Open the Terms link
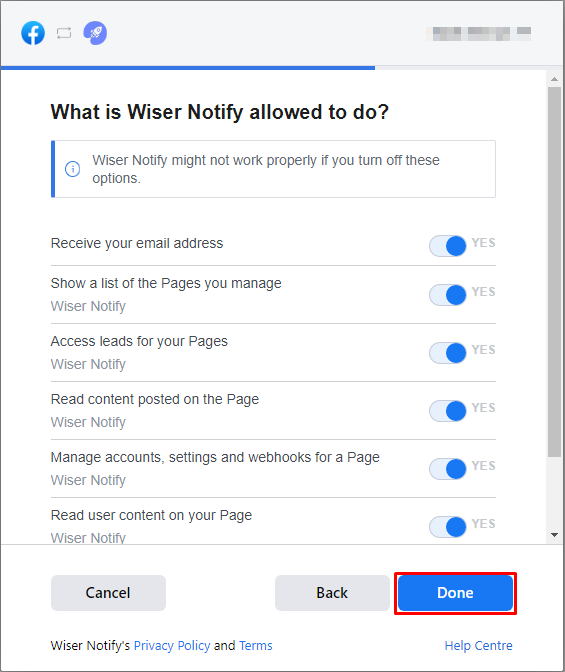 [x=255, y=645]
